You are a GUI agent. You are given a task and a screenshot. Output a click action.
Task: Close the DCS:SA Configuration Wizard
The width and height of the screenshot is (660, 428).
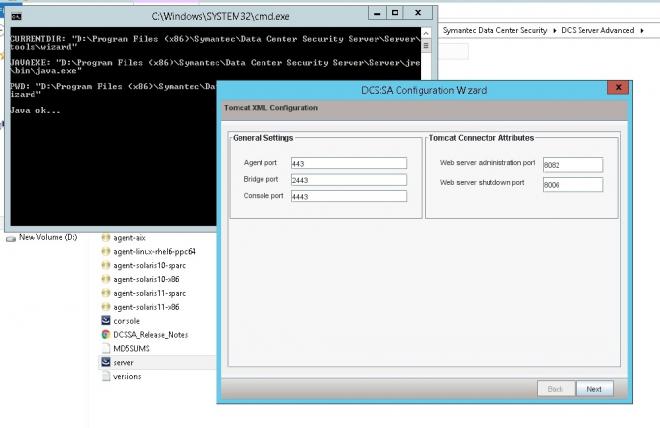618,88
